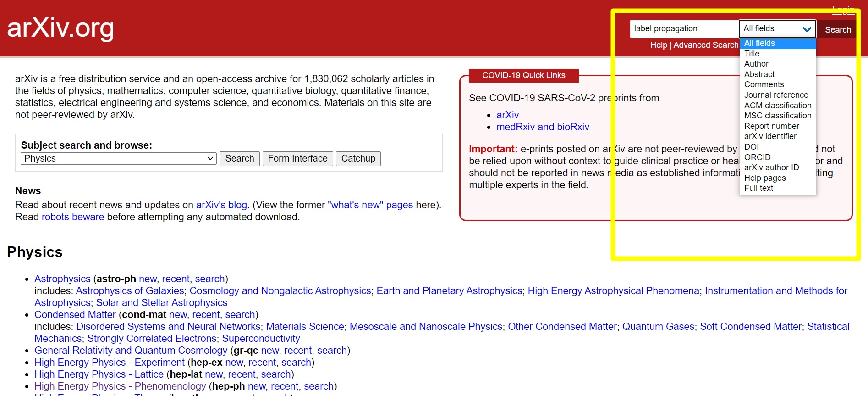The image size is (868, 396).
Task: Click the search query input field
Action: tap(684, 28)
